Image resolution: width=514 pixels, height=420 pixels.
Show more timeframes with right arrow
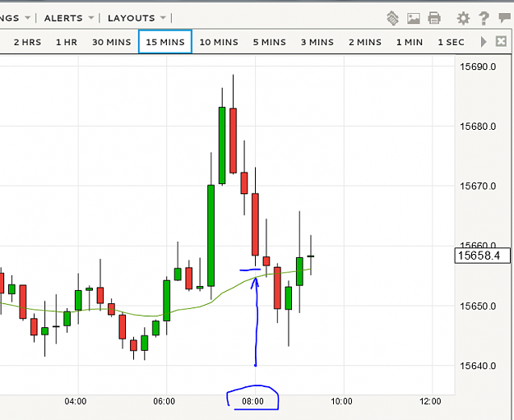coord(484,42)
